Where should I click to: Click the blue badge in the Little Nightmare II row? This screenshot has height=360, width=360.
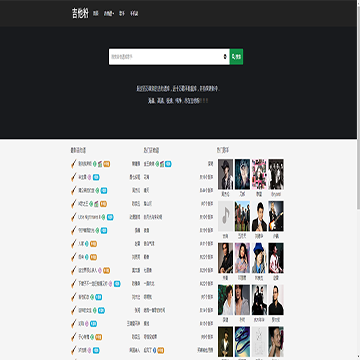[x=110, y=217]
